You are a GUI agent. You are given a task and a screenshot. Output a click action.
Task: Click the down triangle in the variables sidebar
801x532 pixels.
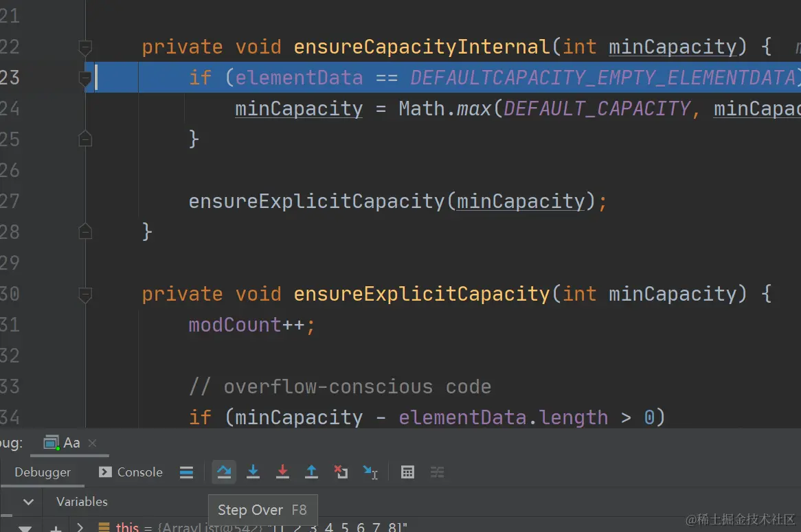(25, 528)
